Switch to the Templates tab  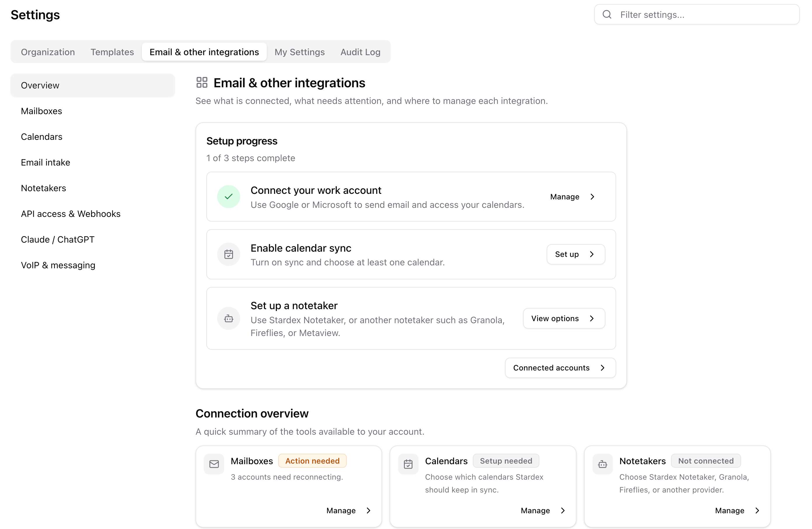click(112, 52)
